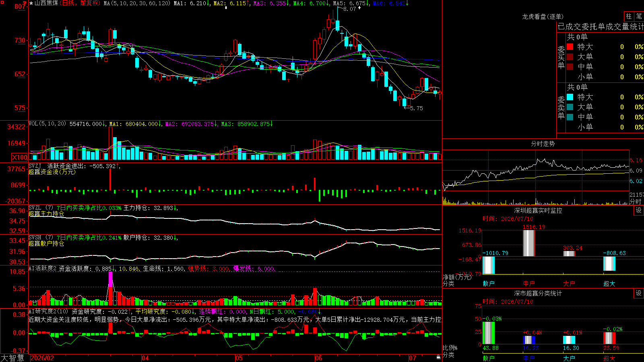Viewport: 644px width, 362px height.
Task: Click the red 特大 buy order swatch
Action: coord(570,47)
